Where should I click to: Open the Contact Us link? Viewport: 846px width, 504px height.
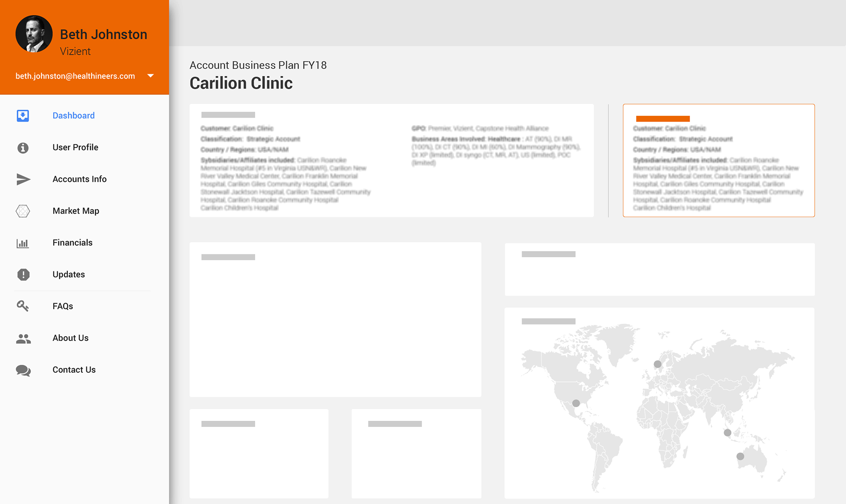pos(74,369)
